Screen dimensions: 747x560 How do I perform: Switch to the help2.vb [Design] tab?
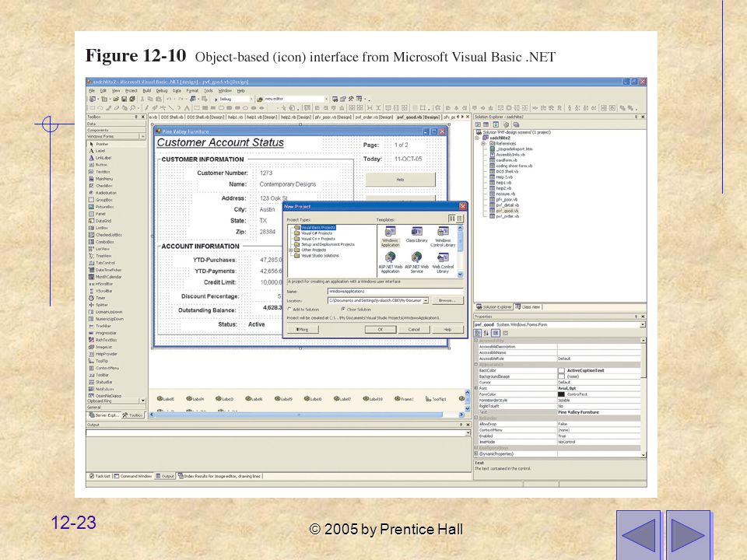tap(296, 117)
